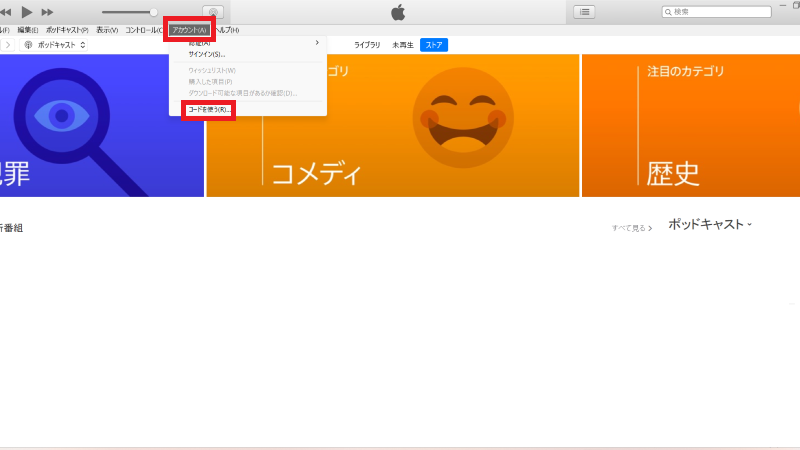
Task: Click the 新番組 section heading
Action: (11, 228)
